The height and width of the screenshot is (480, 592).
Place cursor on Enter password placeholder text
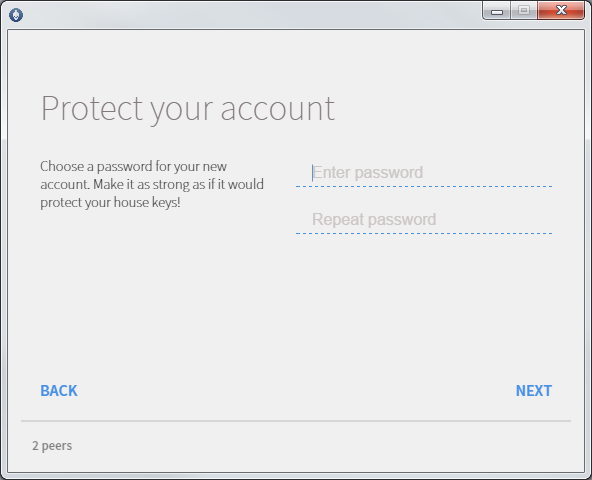(x=367, y=173)
